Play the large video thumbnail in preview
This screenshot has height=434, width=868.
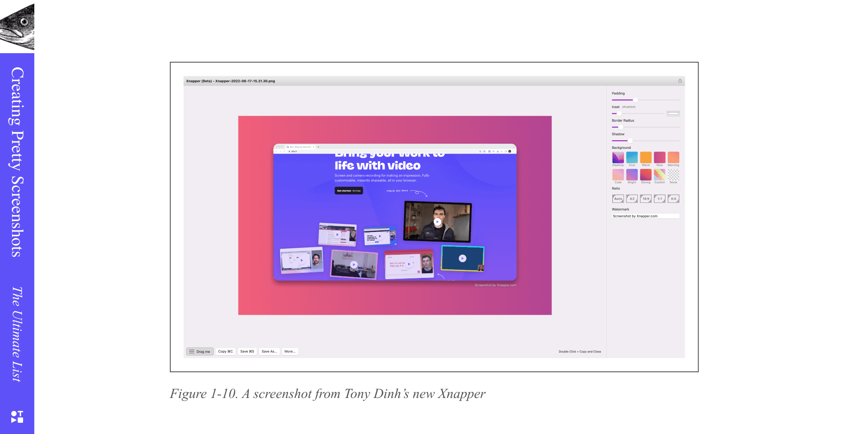(437, 222)
